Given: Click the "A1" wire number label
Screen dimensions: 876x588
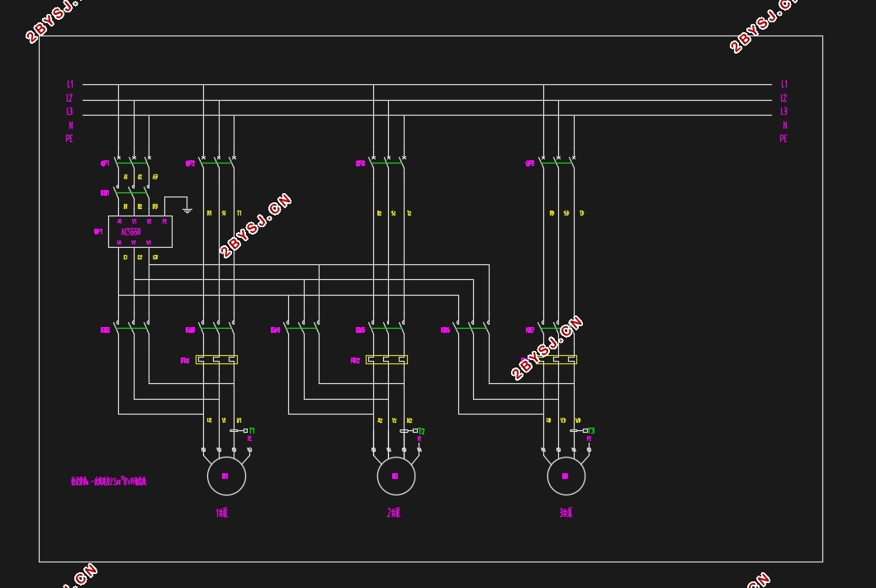Looking at the screenshot, I should [x=125, y=178].
